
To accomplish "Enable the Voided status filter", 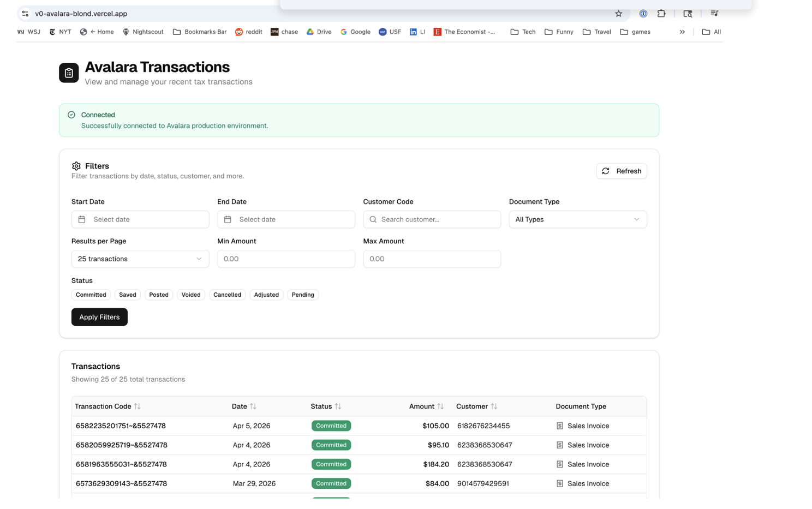I will click(x=190, y=295).
